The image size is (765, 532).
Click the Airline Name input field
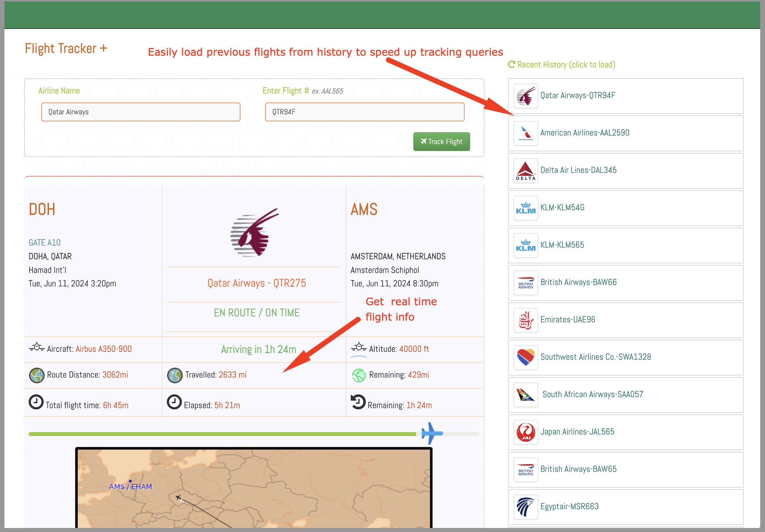coord(140,112)
